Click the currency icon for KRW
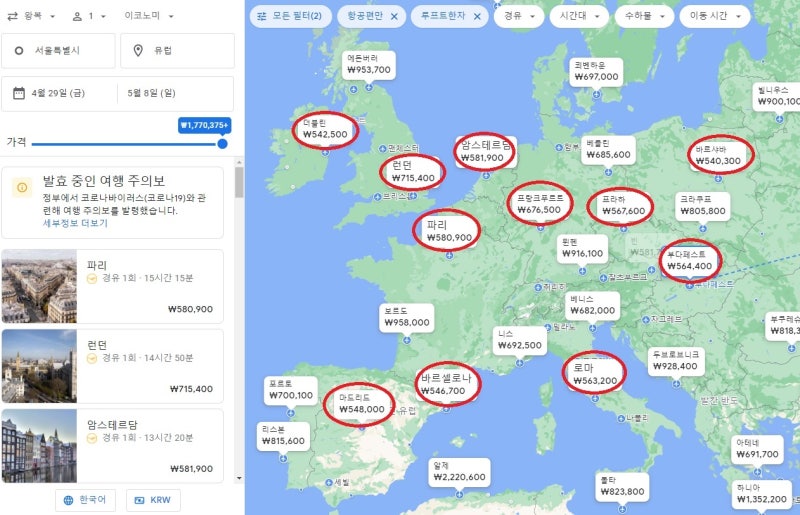The height and width of the screenshot is (515, 800). coord(138,499)
